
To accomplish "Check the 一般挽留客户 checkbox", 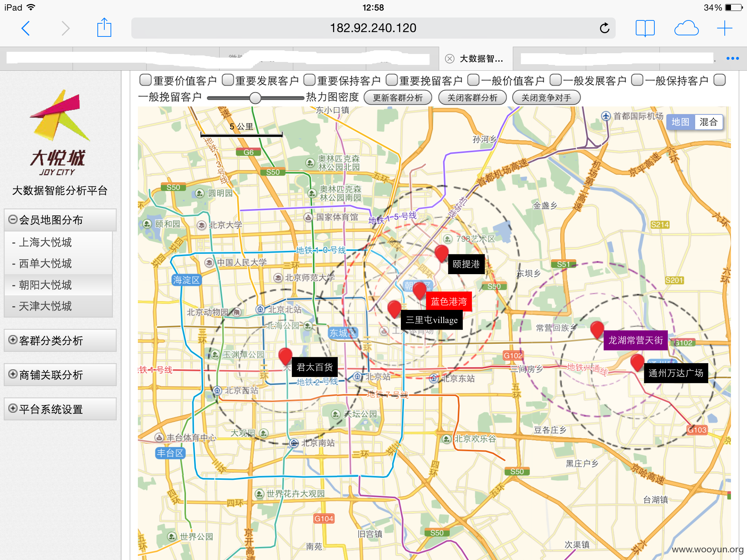I will click(720, 80).
